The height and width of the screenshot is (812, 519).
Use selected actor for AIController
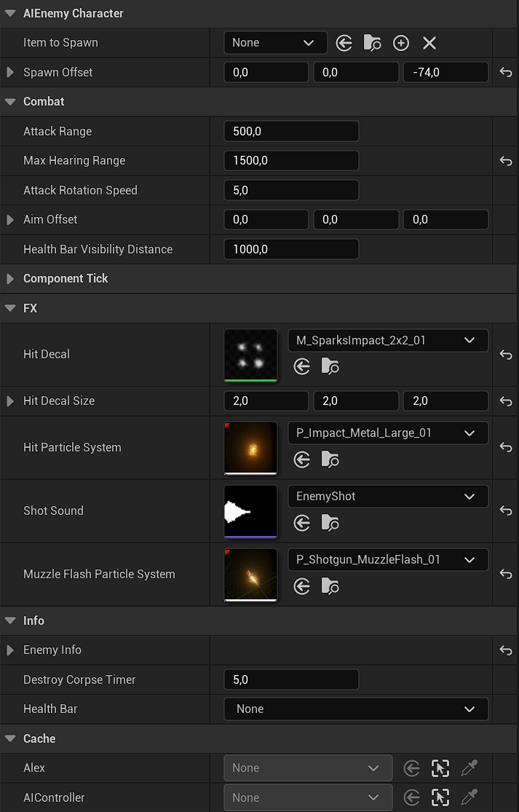coord(412,798)
